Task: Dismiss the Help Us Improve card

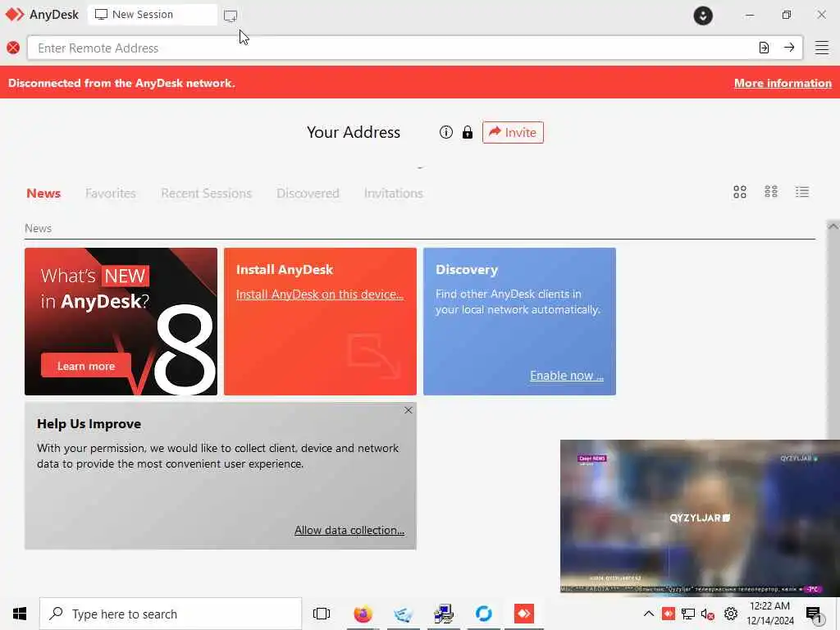Action: click(x=409, y=410)
